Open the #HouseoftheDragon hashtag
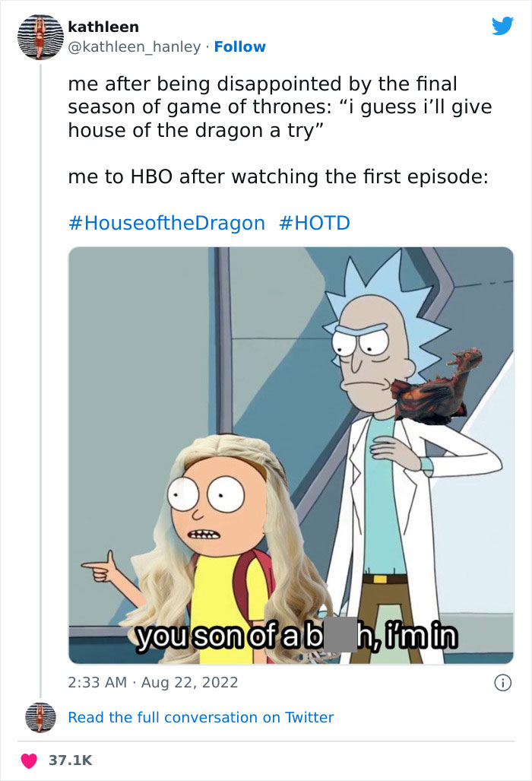532x781 pixels. click(x=166, y=223)
